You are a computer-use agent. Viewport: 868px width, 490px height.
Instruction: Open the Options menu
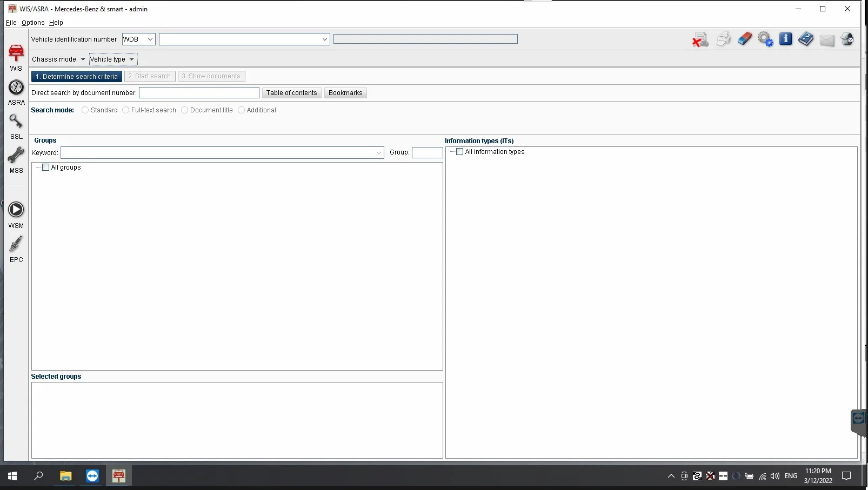pyautogui.click(x=33, y=23)
